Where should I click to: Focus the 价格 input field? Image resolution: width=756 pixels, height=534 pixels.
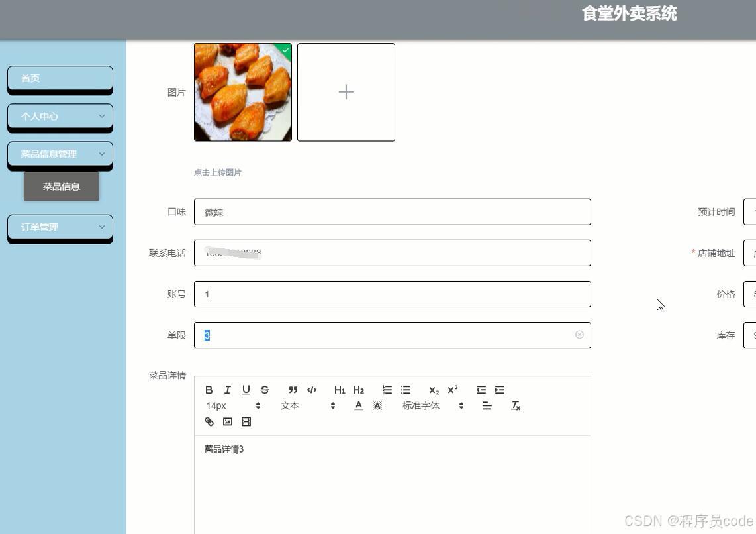[750, 294]
